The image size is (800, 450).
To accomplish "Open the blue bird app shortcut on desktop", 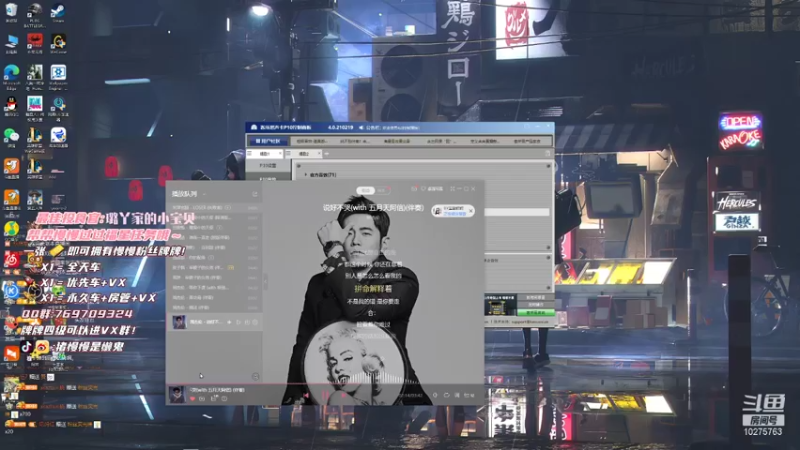I will (x=58, y=137).
